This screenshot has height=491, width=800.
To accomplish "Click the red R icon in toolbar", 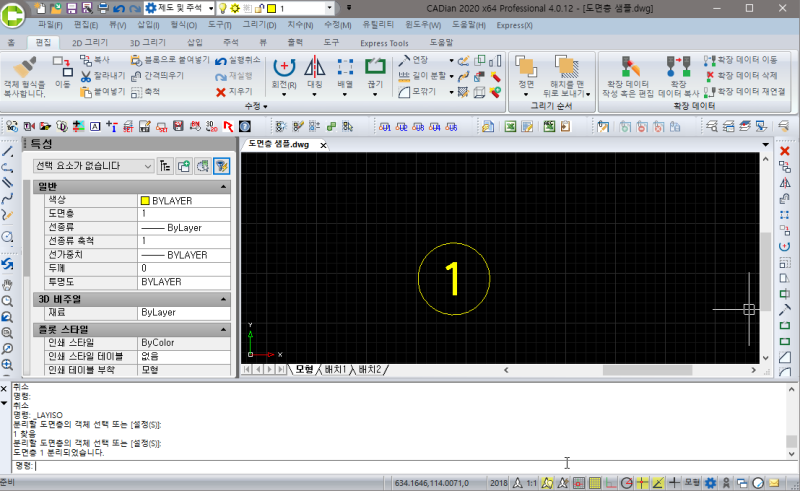I will point(228,126).
